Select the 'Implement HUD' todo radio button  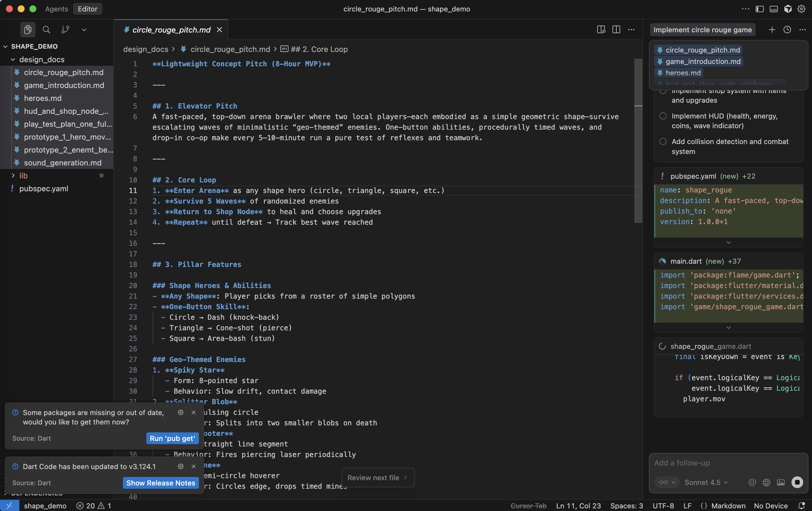tap(663, 116)
